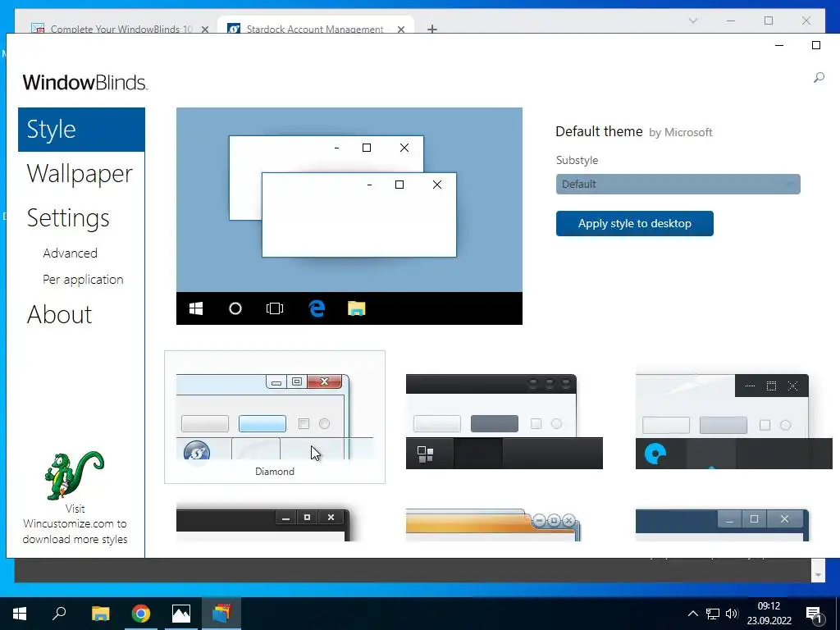The width and height of the screenshot is (840, 630).
Task: Click scrollbar down arrow in browser window
Action: 818,575
